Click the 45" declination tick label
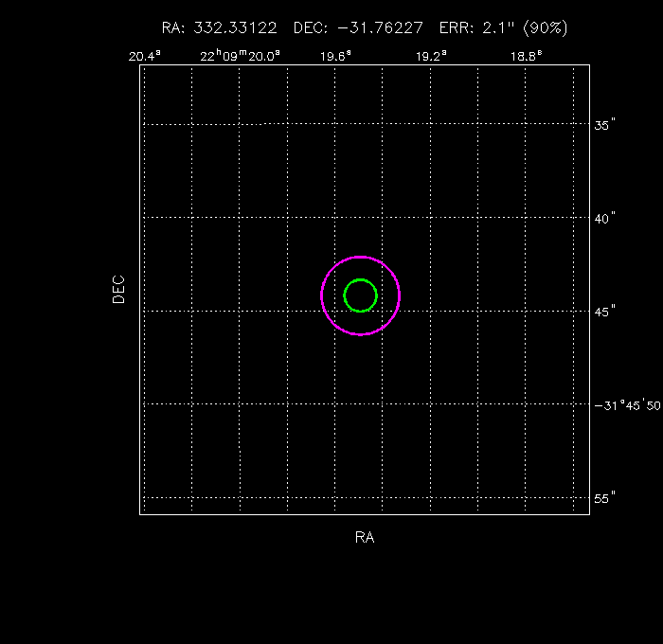This screenshot has width=663, height=644. 604,312
